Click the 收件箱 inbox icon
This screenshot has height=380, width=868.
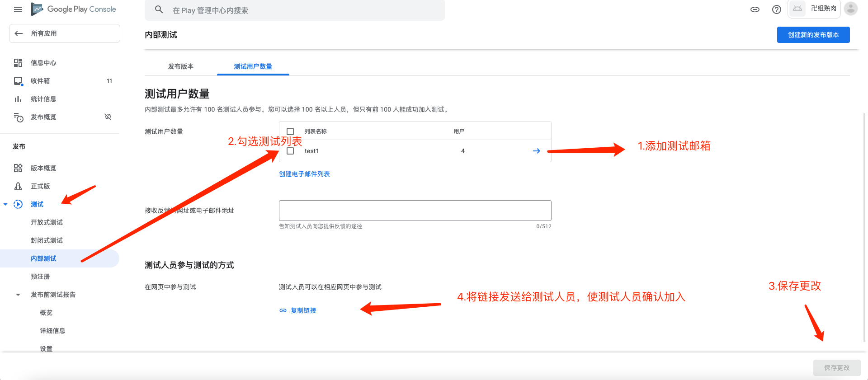[18, 81]
